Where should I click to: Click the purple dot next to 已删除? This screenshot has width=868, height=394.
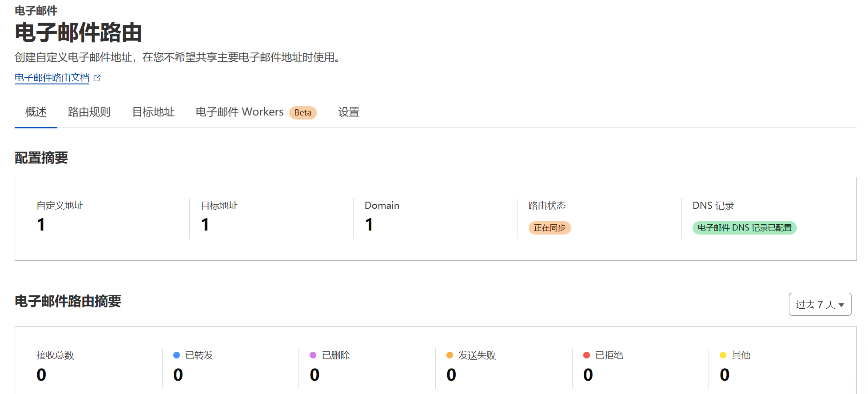click(313, 355)
